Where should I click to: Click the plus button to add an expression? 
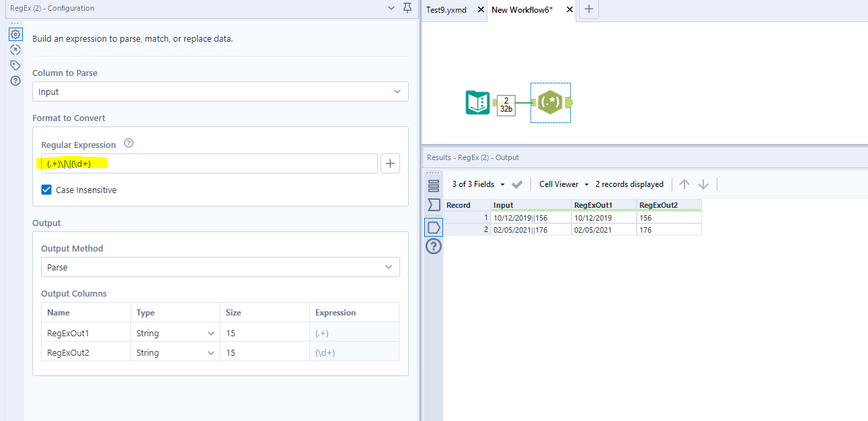pyautogui.click(x=390, y=163)
